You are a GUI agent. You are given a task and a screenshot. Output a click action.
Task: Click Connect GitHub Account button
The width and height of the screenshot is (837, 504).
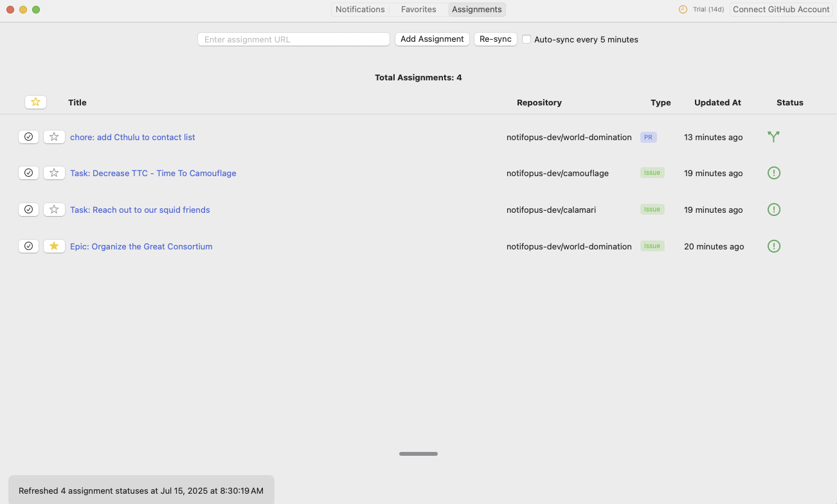[x=781, y=10]
